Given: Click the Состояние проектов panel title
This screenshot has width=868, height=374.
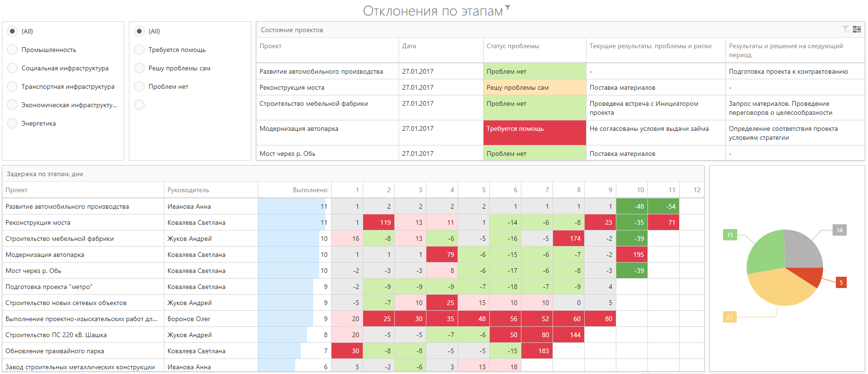Looking at the screenshot, I should coord(292,30).
